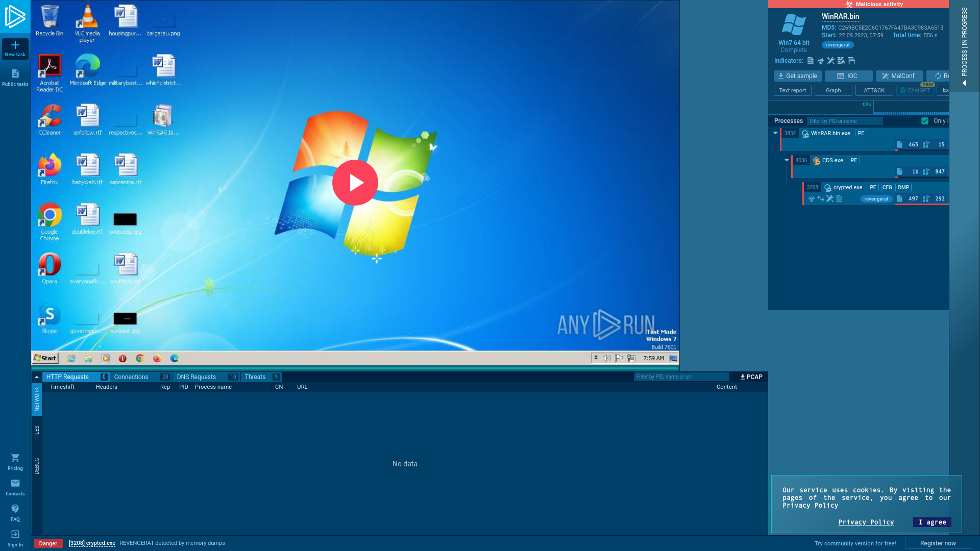Open the Contacts page
The image size is (980, 551).
15,487
